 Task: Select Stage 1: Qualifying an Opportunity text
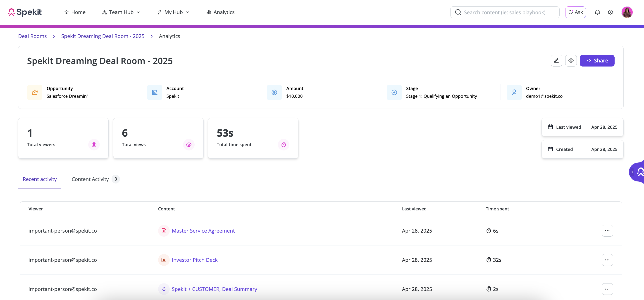click(441, 96)
